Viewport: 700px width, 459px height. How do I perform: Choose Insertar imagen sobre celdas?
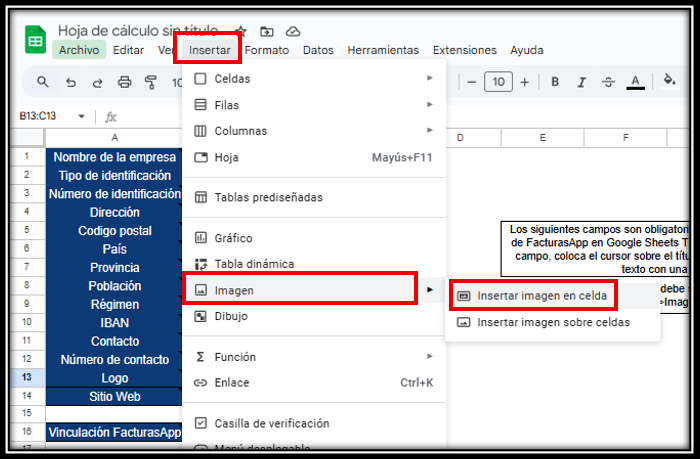553,322
